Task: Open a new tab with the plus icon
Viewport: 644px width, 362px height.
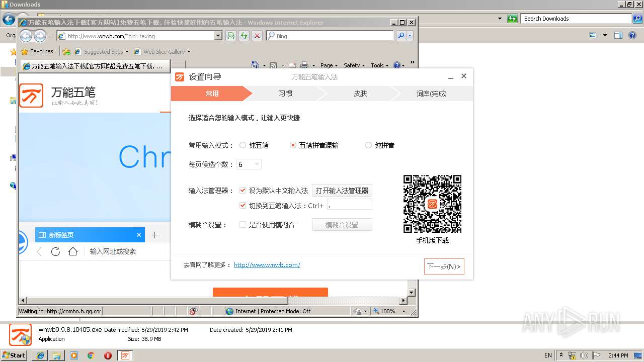Action: click(x=154, y=235)
